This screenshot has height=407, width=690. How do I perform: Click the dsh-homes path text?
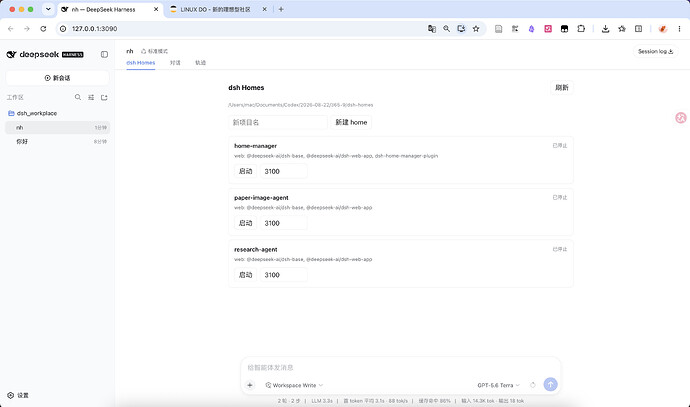coord(301,105)
